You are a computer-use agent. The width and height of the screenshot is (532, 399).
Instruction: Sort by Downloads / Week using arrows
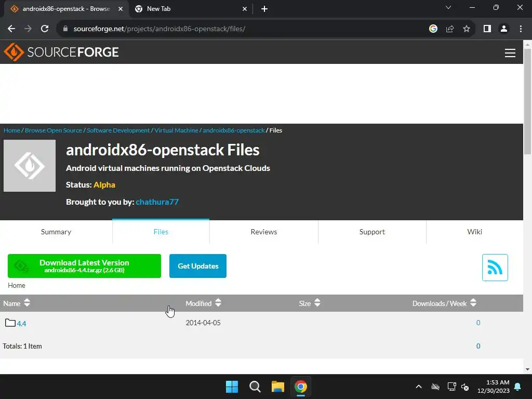pos(473,303)
